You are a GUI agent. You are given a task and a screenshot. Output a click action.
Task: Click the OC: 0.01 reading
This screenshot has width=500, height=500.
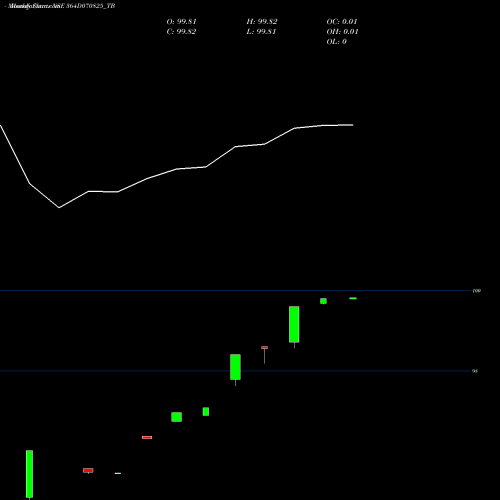342,22
